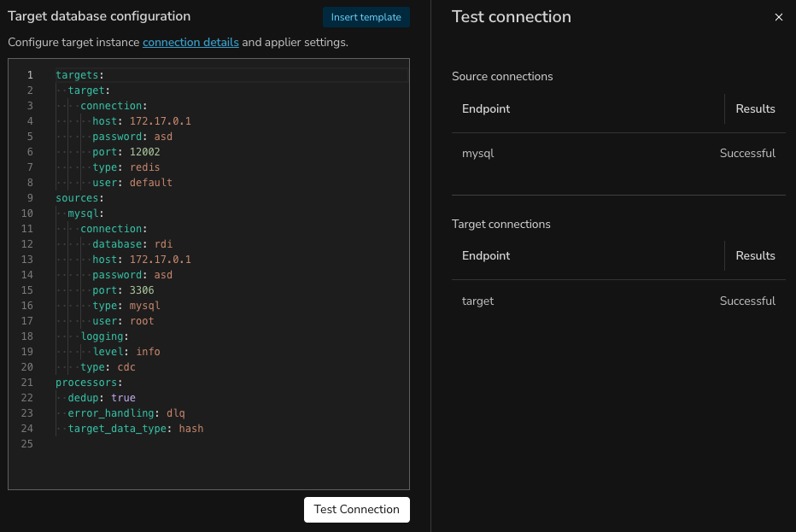This screenshot has width=796, height=532.
Task: Select Endpoint header under Target connections
Action: click(486, 255)
